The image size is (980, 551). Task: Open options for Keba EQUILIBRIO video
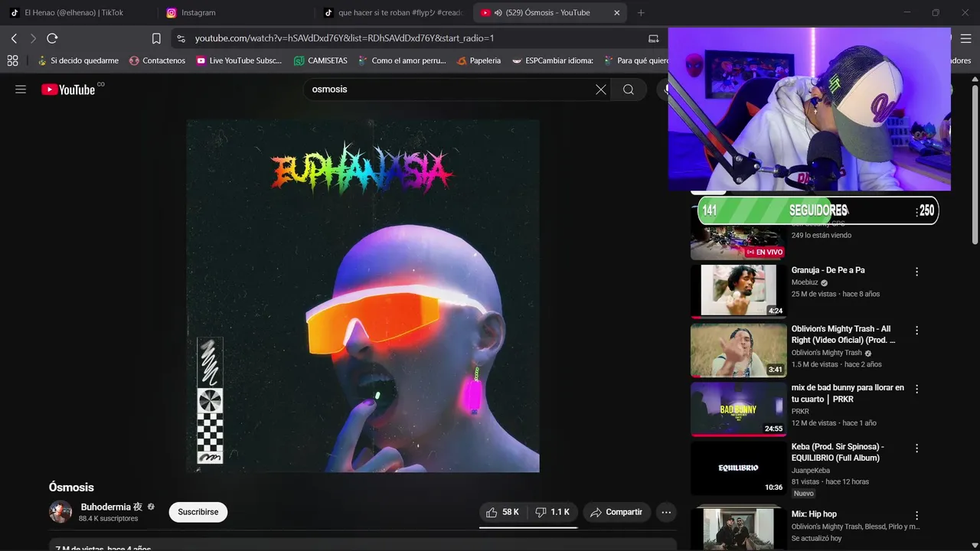pyautogui.click(x=916, y=448)
